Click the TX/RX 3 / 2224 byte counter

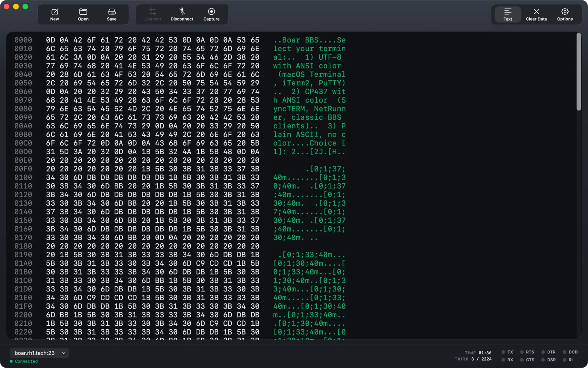point(473,359)
